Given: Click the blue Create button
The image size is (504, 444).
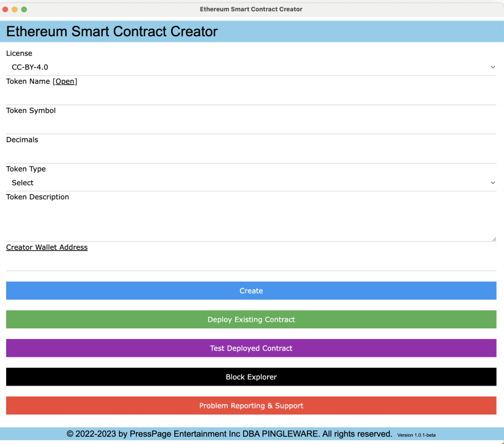Looking at the screenshot, I should click(x=251, y=291).
